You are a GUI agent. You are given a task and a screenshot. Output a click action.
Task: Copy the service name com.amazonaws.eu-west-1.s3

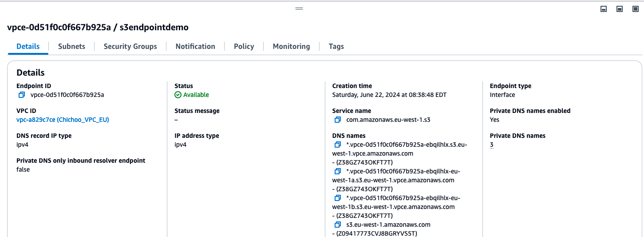tap(338, 120)
